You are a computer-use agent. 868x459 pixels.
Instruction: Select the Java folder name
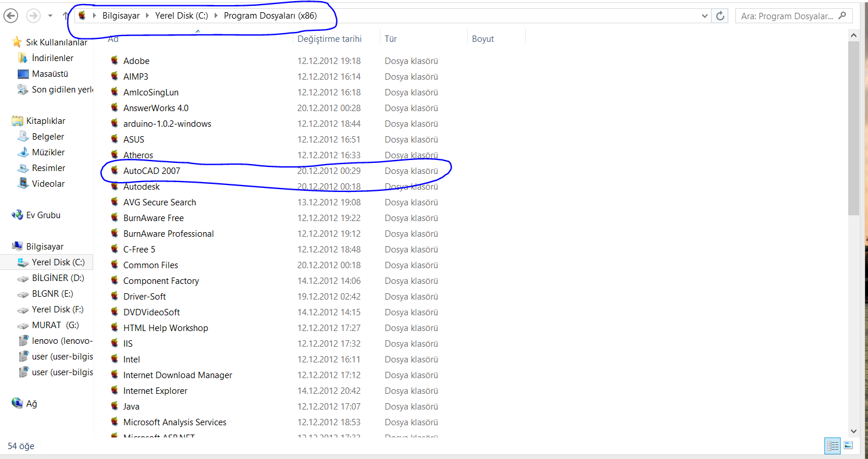pyautogui.click(x=131, y=407)
